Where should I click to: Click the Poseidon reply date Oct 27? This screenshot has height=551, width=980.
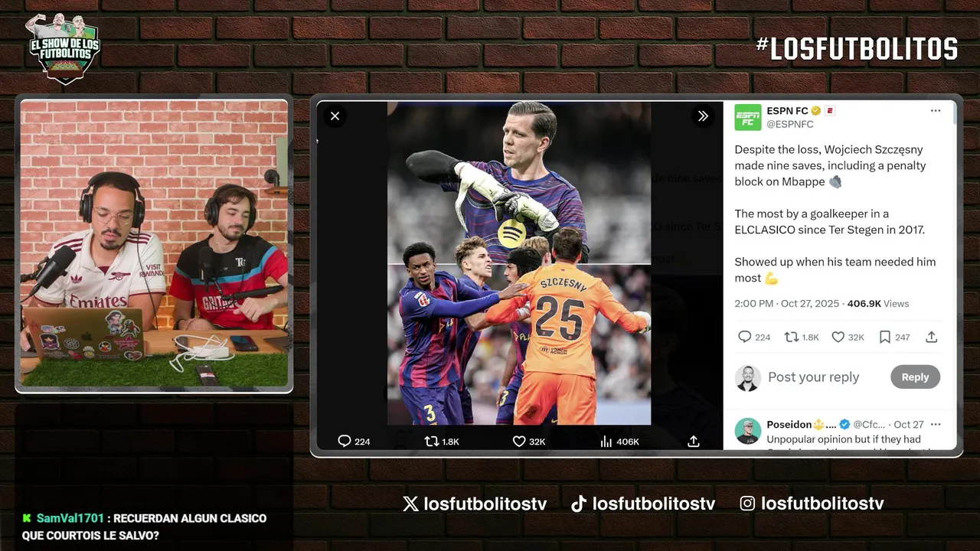(909, 424)
